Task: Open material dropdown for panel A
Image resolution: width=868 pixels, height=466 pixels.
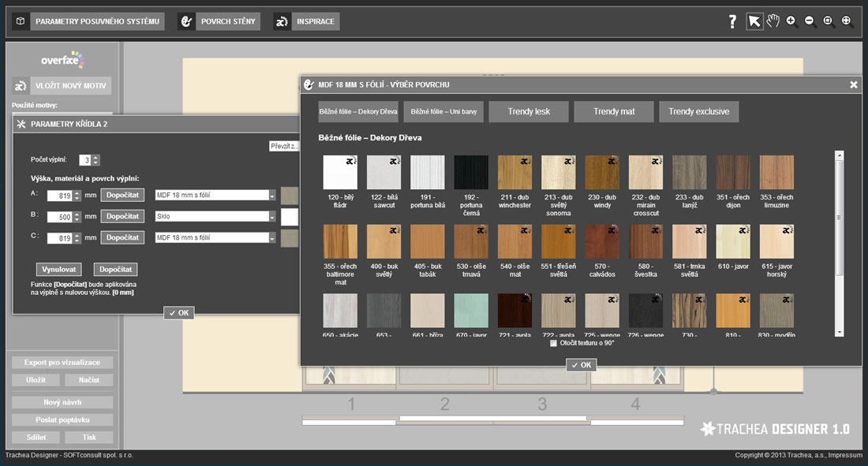Action: click(272, 195)
